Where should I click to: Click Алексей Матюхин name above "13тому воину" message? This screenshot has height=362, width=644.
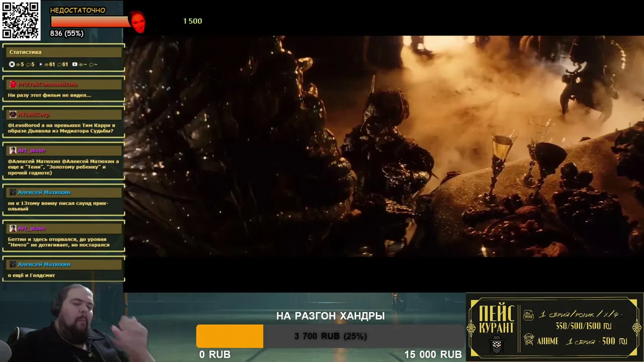click(44, 192)
